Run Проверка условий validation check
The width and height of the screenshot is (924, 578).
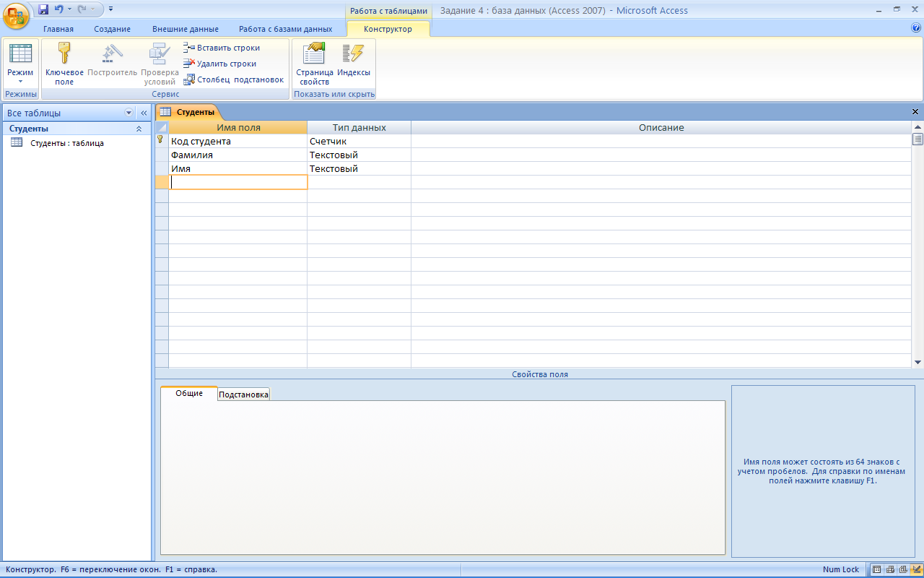coord(160,64)
